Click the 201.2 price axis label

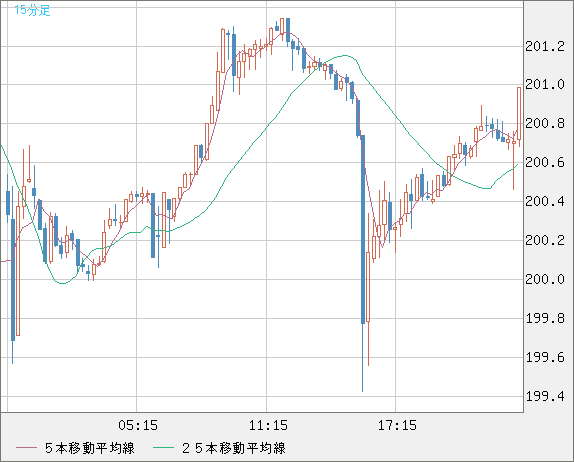[545, 46]
